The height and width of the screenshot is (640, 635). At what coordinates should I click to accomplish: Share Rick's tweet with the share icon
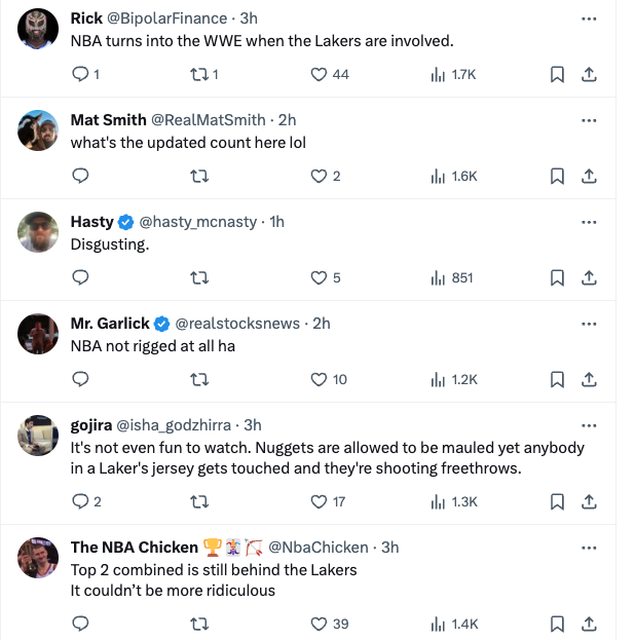(x=589, y=74)
